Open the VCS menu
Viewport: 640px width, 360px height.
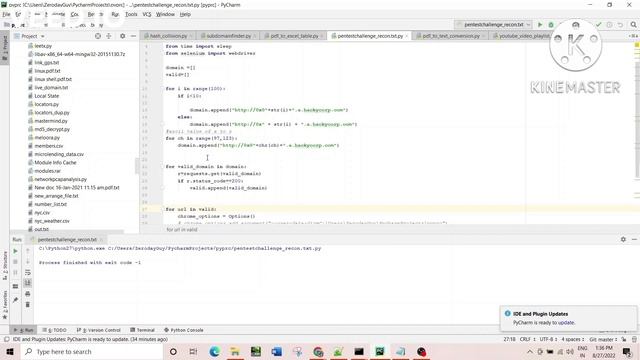(x=147, y=14)
